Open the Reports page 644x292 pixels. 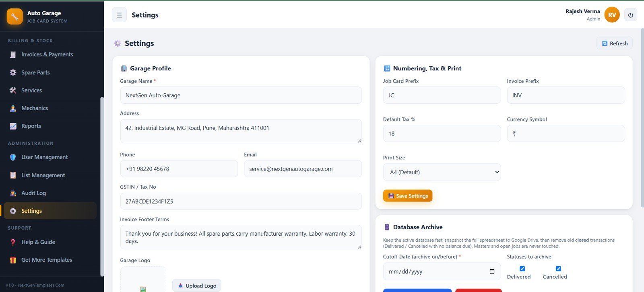click(x=50, y=126)
